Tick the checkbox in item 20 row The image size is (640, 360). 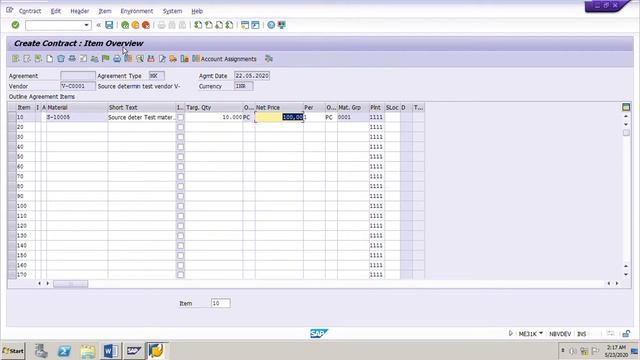click(180, 127)
